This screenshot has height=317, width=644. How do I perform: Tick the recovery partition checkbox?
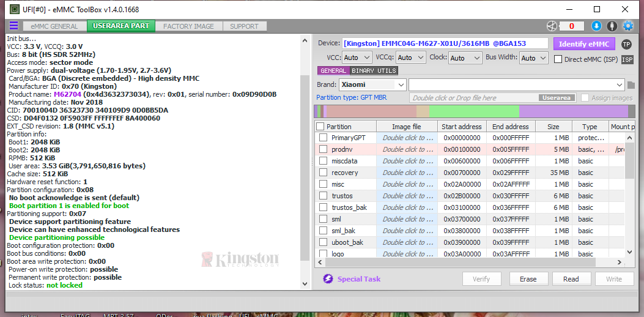pos(324,173)
